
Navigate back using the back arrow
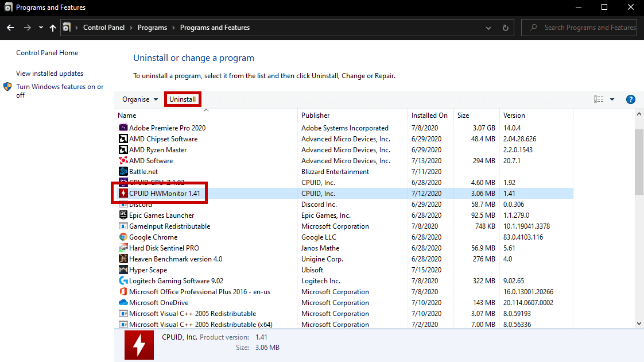tap(10, 28)
